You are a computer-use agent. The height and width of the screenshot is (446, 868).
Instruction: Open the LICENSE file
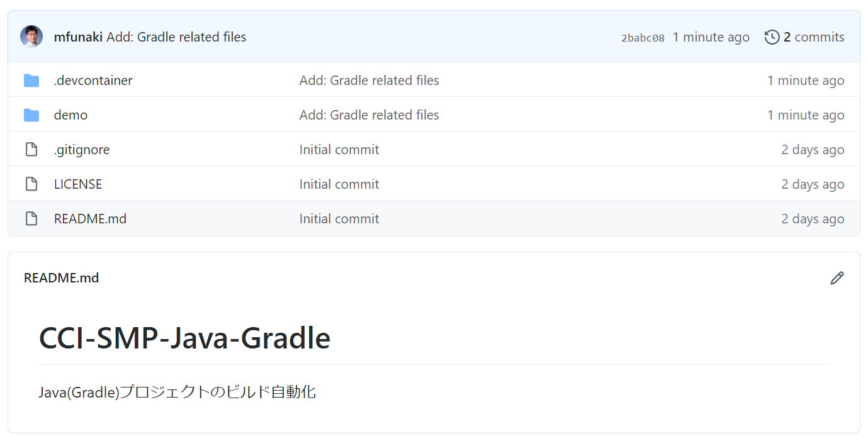point(77,184)
